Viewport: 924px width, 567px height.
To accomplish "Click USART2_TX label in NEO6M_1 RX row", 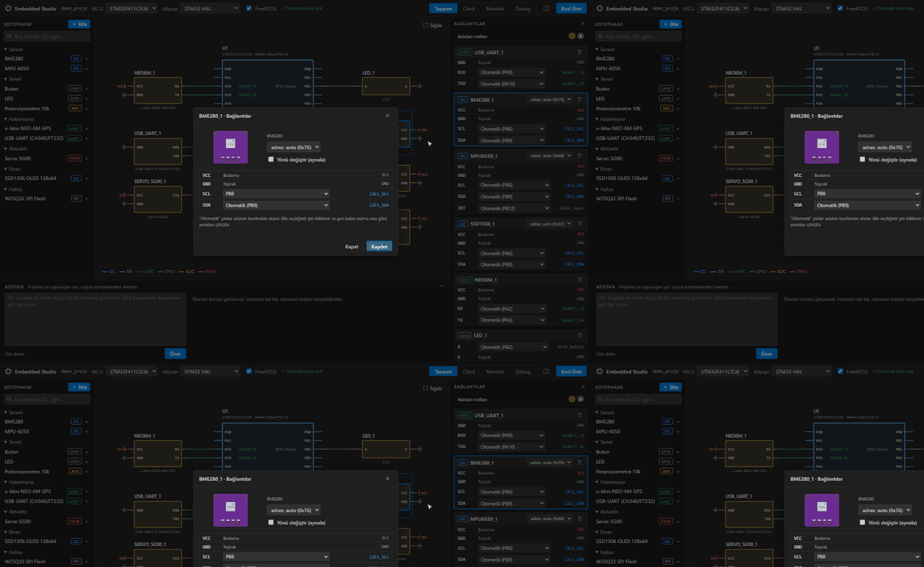I will [x=573, y=308].
